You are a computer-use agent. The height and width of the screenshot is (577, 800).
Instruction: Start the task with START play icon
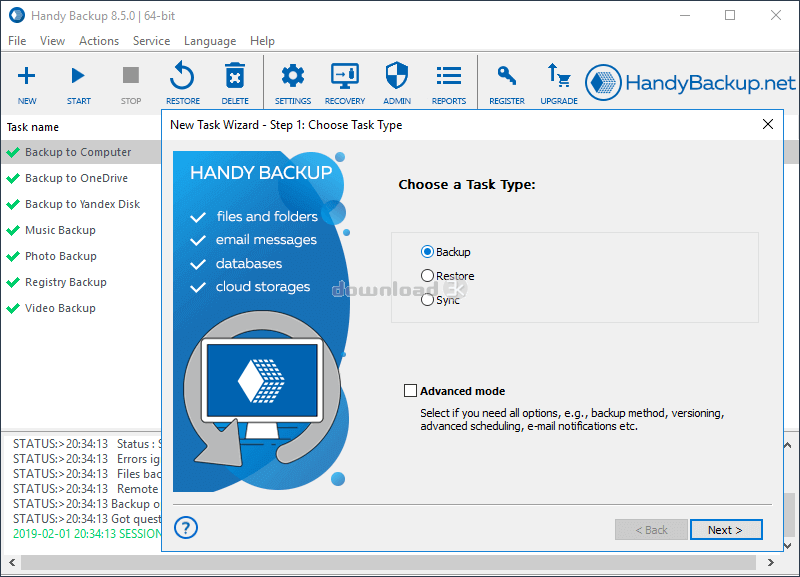point(78,76)
